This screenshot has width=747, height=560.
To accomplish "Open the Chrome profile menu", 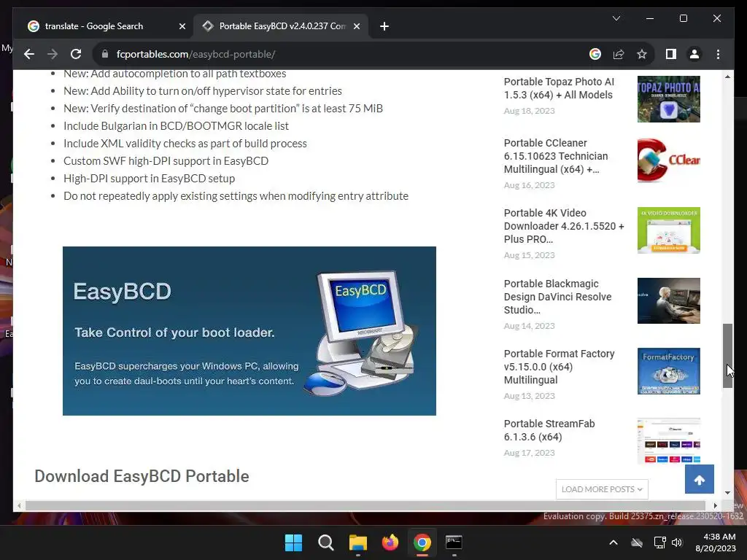I will (x=694, y=54).
